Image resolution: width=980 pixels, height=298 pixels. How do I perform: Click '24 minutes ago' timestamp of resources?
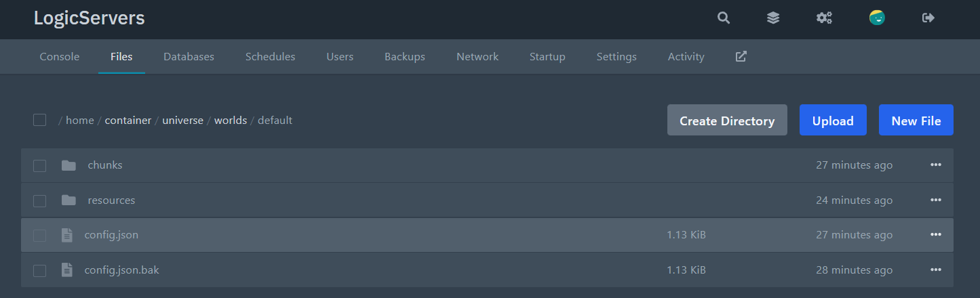(855, 200)
